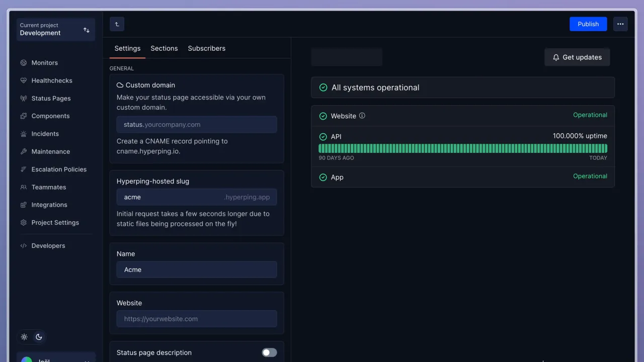Screen dimensions: 644x362
Task: Click the API 90-day uptime bar
Action: pyautogui.click(x=463, y=148)
